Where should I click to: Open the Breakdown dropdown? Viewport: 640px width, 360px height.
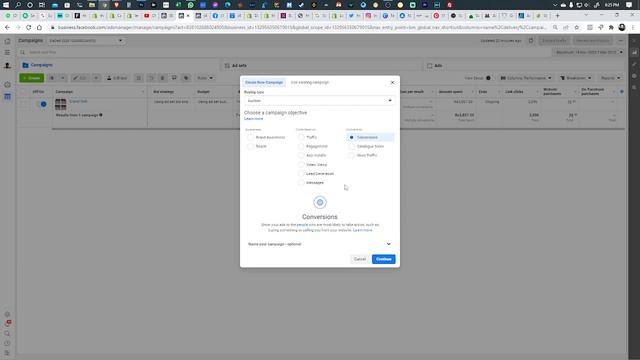(576, 78)
